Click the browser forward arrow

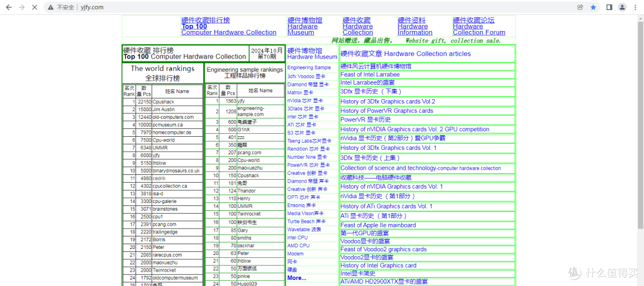(22, 7)
